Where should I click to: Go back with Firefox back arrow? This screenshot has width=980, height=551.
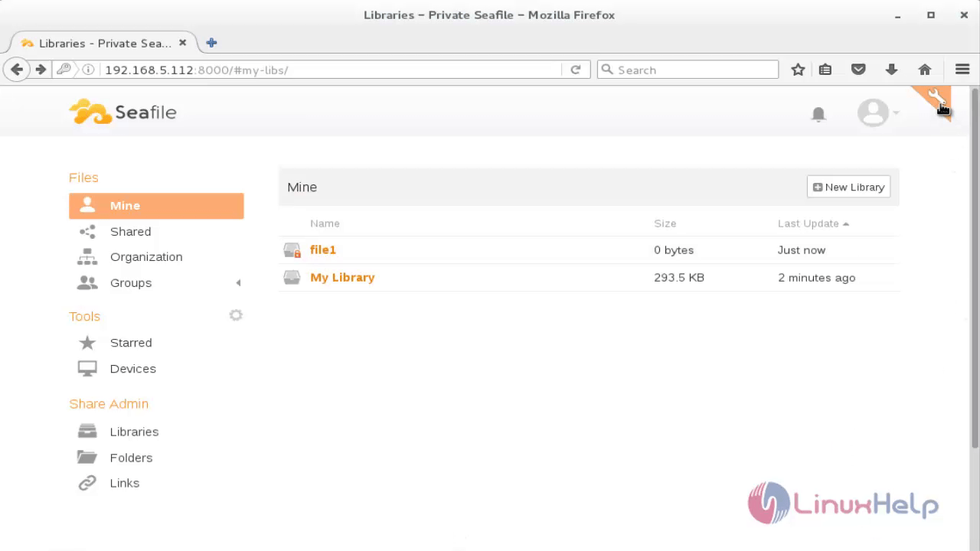17,70
